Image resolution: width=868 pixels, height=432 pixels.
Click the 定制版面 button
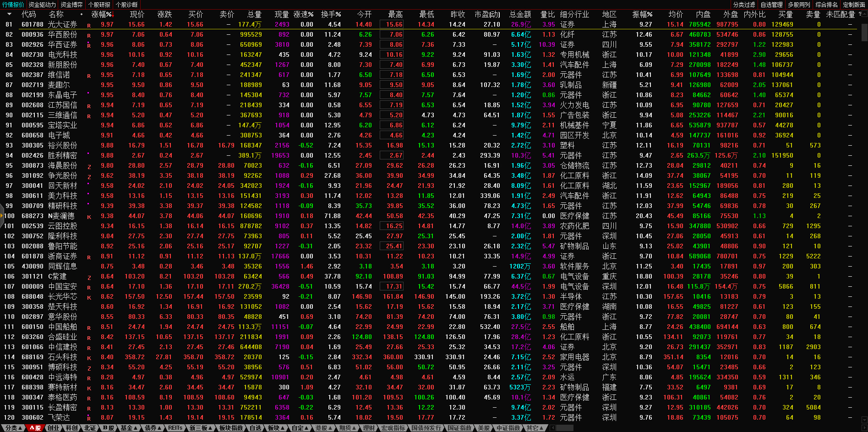point(854,5)
